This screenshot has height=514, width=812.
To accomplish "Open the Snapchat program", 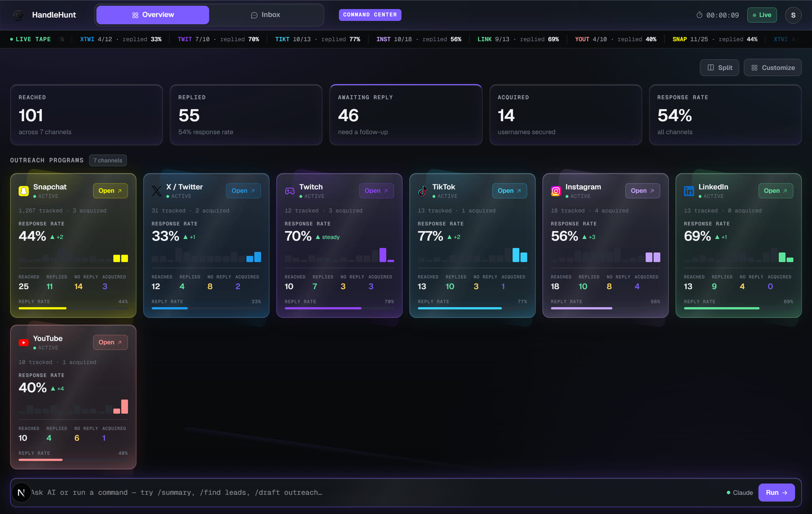I will [x=110, y=191].
